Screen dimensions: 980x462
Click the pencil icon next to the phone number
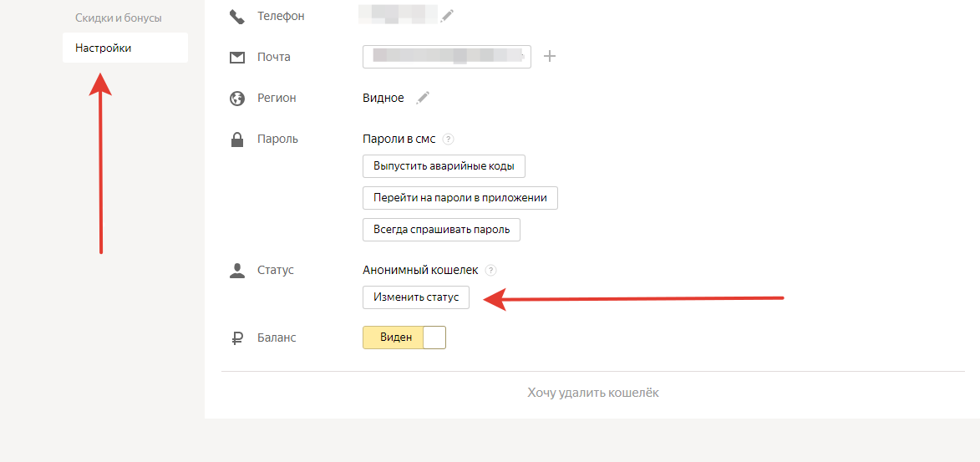[x=449, y=16]
